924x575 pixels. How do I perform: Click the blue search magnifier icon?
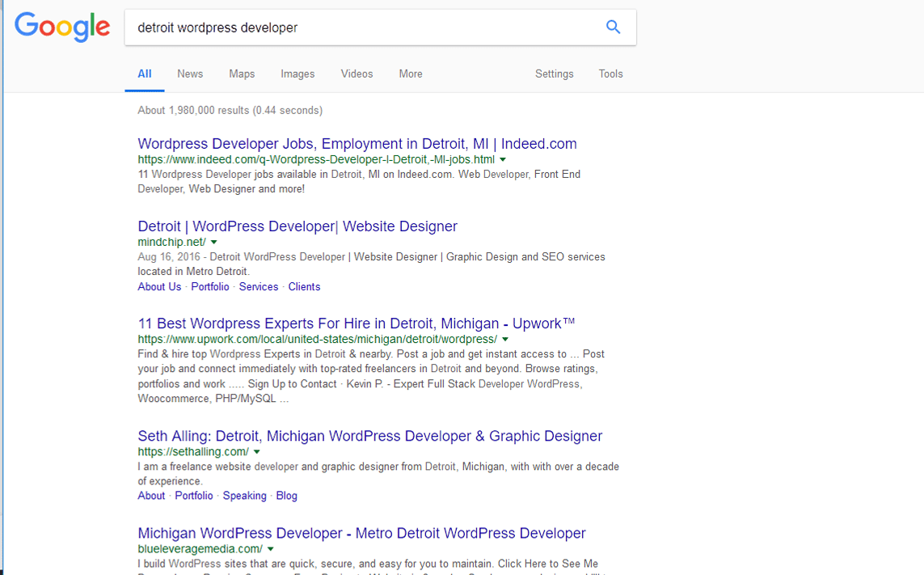[613, 27]
